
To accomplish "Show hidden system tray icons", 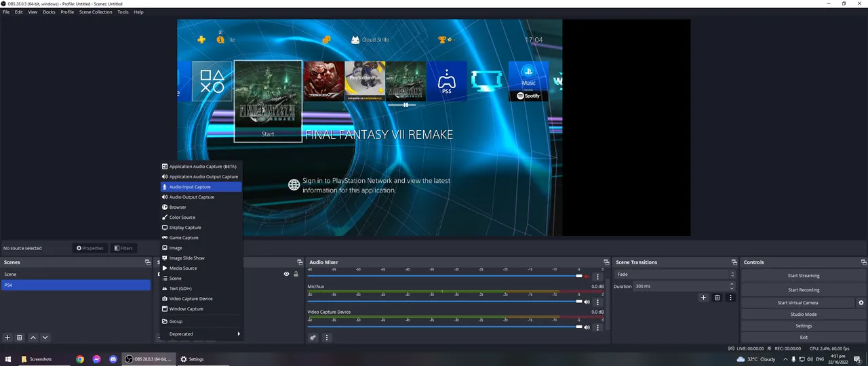I will pyautogui.click(x=785, y=359).
